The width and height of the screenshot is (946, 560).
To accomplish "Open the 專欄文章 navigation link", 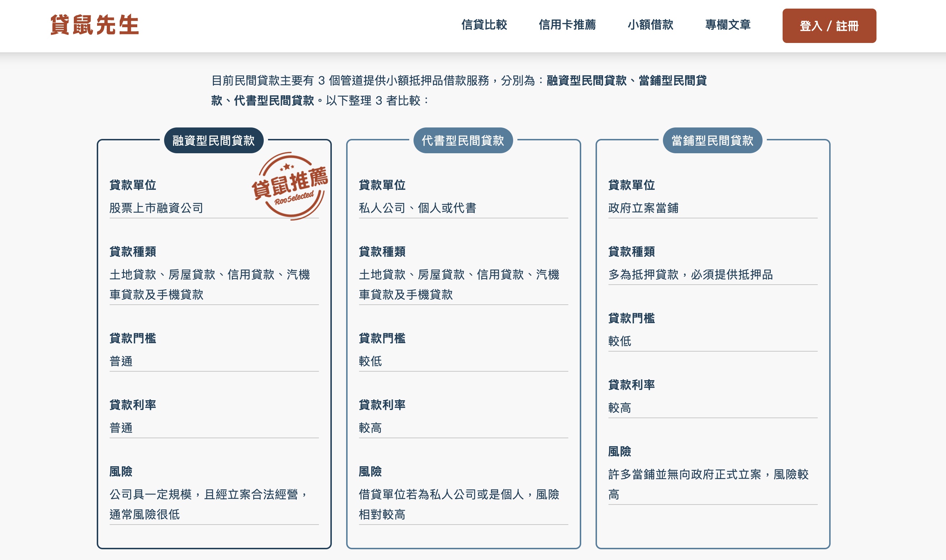I will [x=728, y=25].
